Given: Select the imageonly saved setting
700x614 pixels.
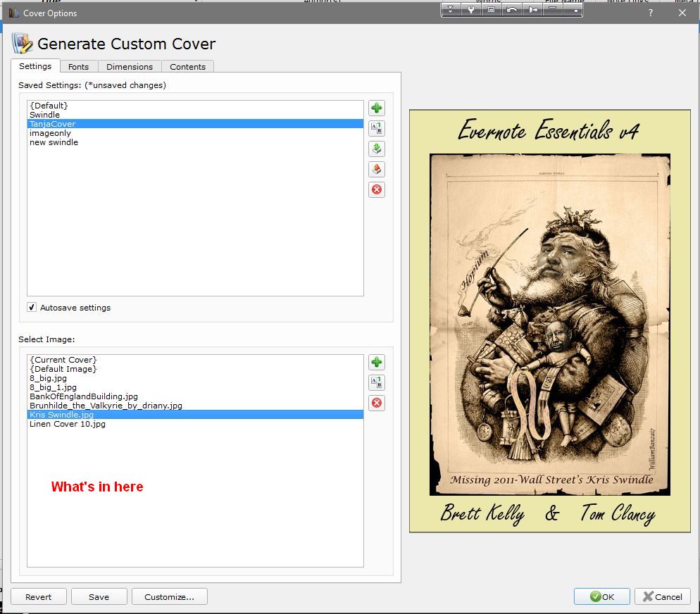Looking at the screenshot, I should [195, 133].
